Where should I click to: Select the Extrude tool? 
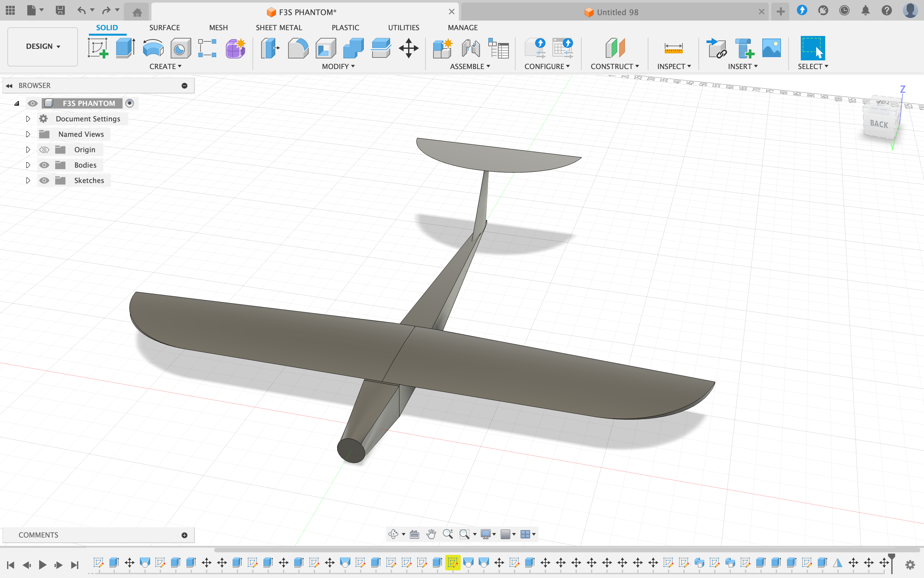[x=125, y=48]
